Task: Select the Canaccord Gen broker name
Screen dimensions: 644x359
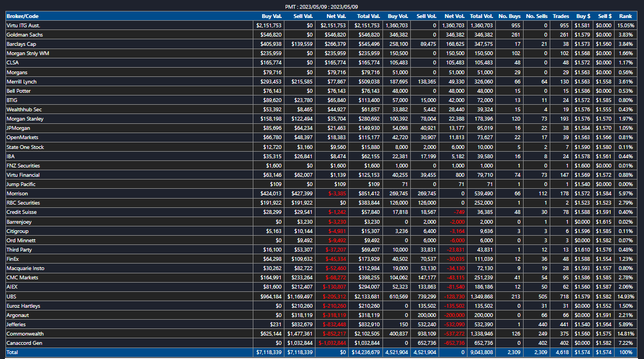Action: tap(24, 343)
